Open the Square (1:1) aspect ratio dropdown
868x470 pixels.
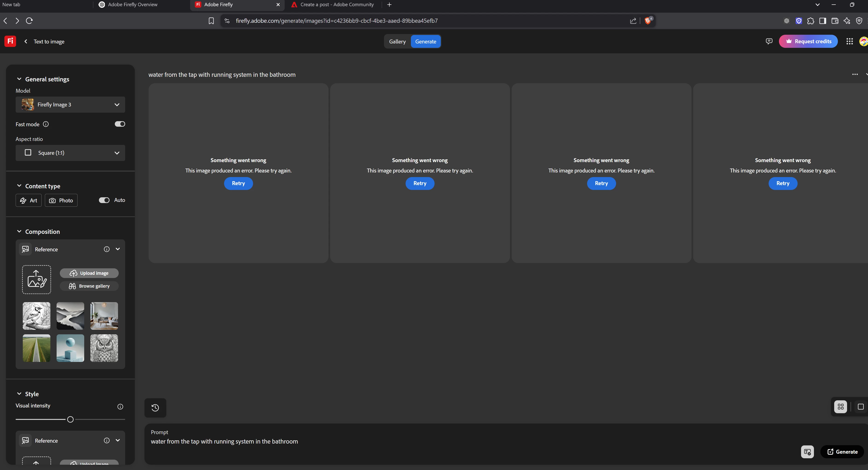[x=70, y=153]
